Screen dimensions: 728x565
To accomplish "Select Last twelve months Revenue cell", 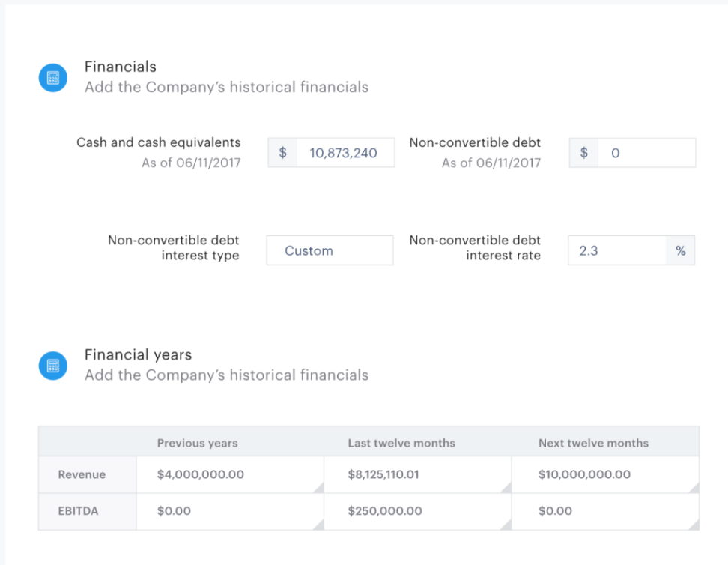I will click(x=417, y=474).
